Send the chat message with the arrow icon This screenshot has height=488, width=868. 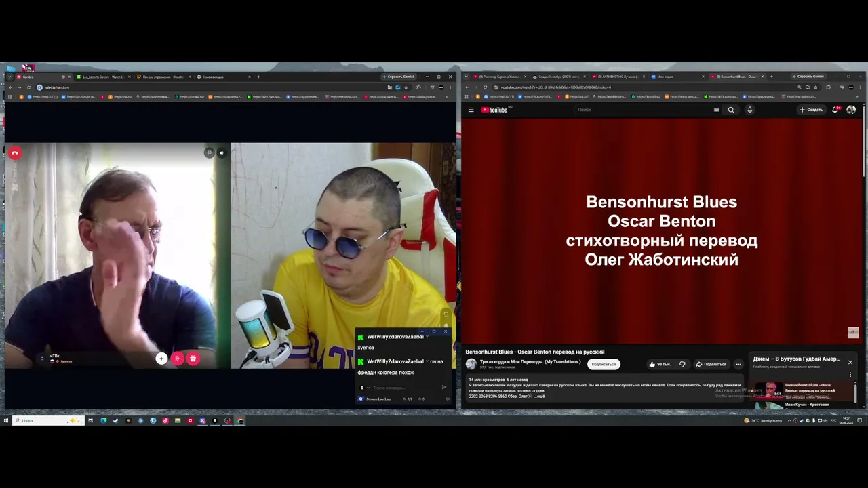point(444,388)
